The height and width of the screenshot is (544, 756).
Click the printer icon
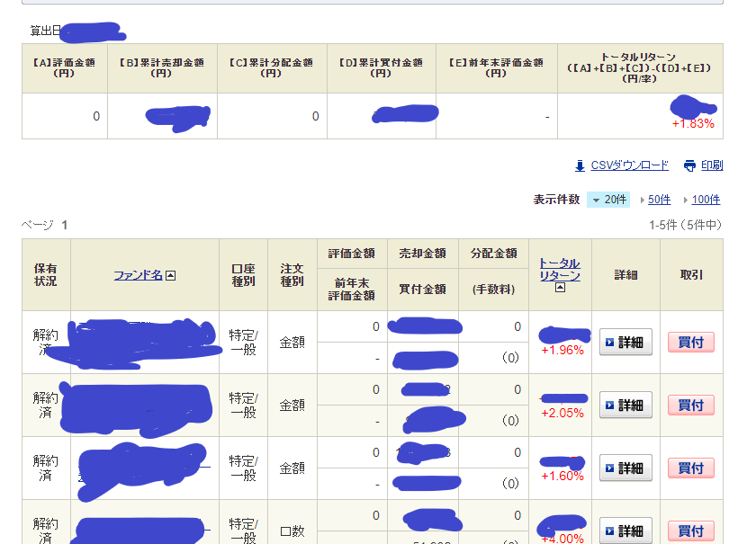click(x=690, y=165)
